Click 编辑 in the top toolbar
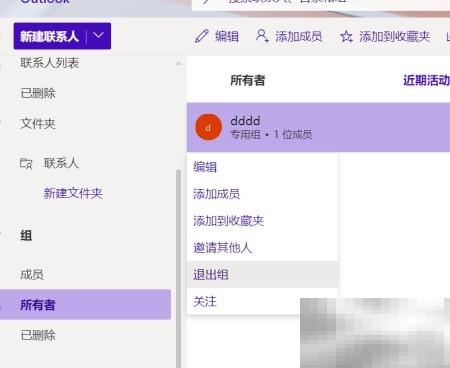Image resolution: width=450 pixels, height=368 pixels. point(227,36)
